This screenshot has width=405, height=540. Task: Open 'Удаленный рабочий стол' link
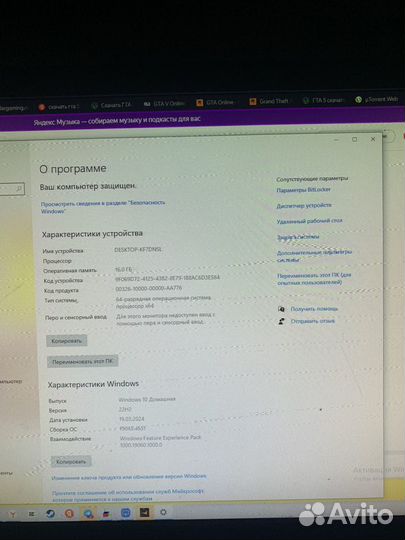(x=310, y=221)
